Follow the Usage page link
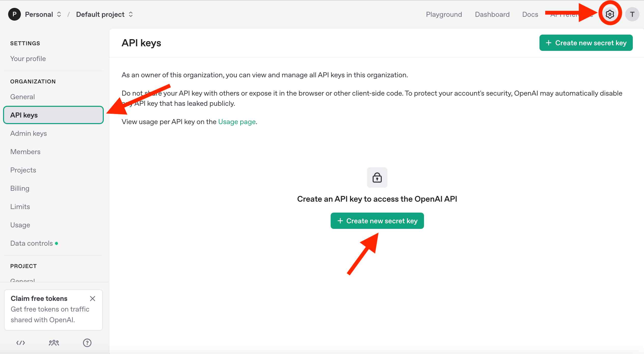644x354 pixels. 237,122
